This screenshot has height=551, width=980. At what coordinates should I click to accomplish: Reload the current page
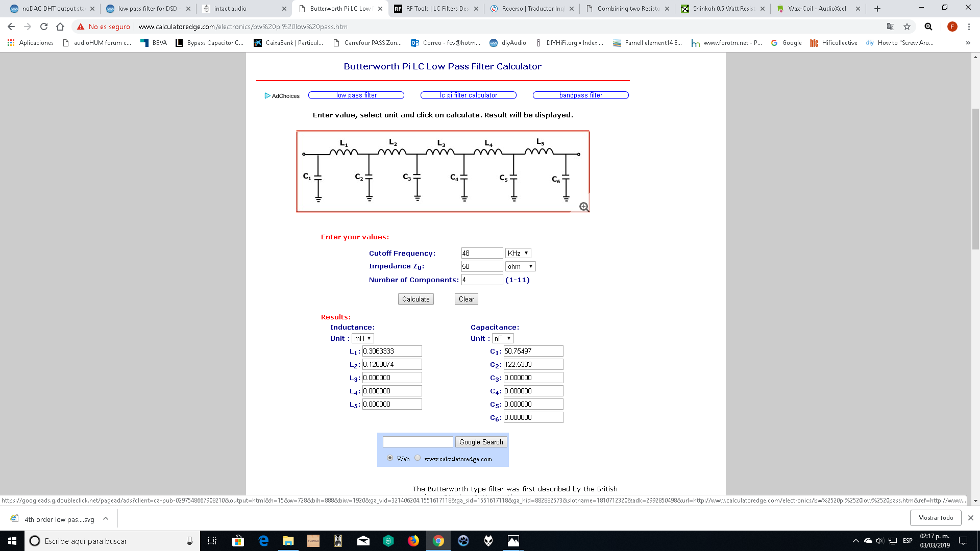click(44, 27)
